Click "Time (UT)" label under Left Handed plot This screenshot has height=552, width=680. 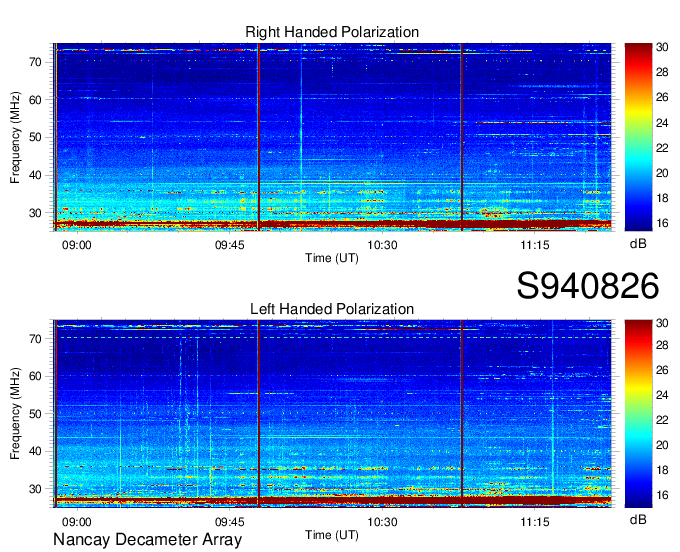(x=332, y=535)
